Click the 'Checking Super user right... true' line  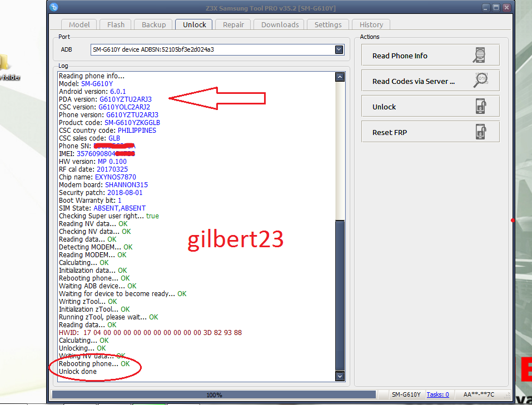pos(108,216)
